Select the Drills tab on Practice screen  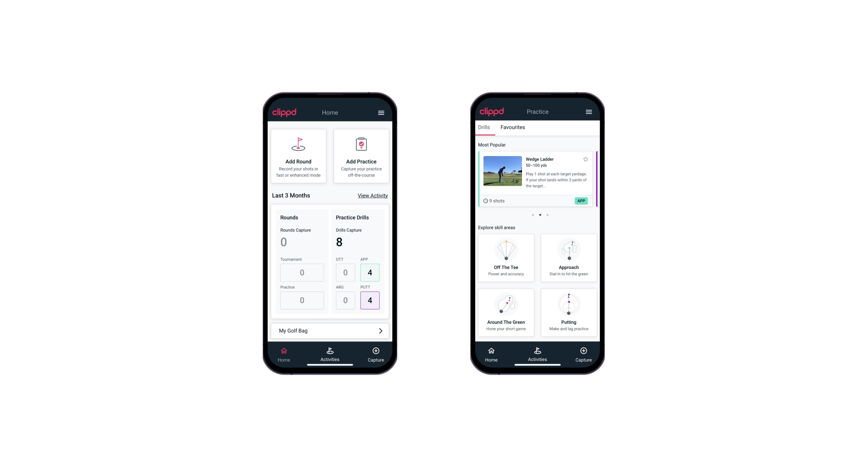(x=484, y=127)
